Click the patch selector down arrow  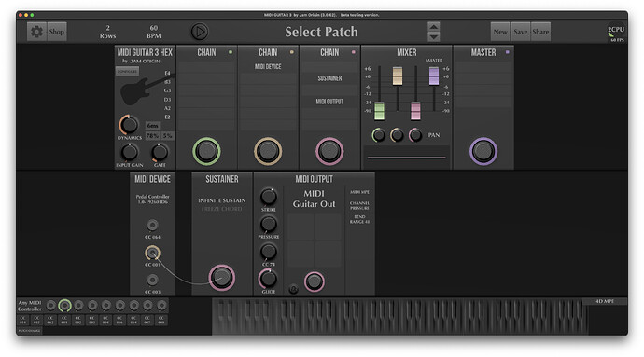[x=434, y=37]
